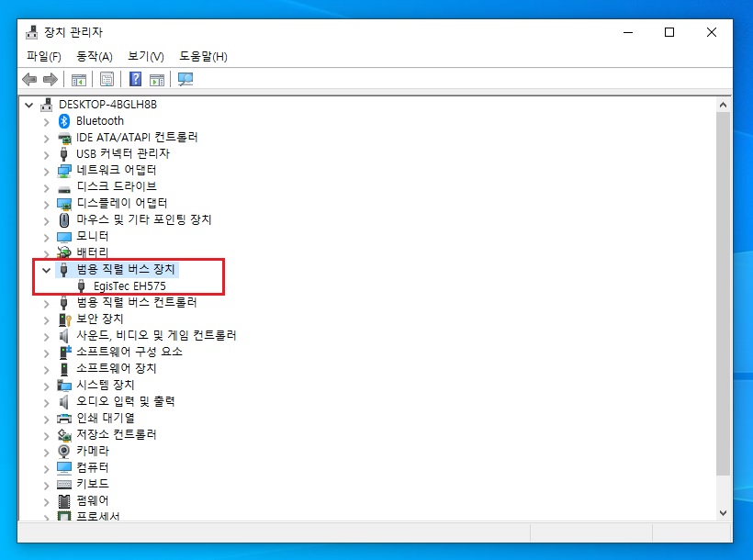The height and width of the screenshot is (560, 753).
Task: Click the action pane toolbar icon
Action: pos(157,79)
